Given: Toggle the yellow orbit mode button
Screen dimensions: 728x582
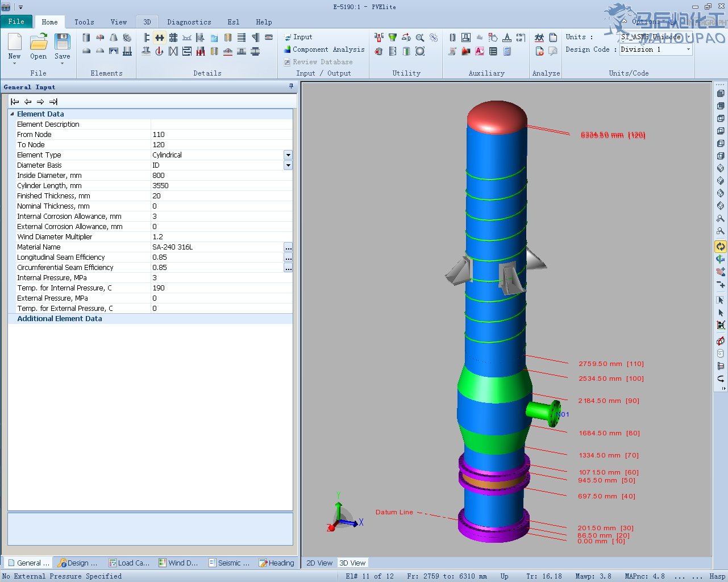Looking at the screenshot, I should click(721, 247).
